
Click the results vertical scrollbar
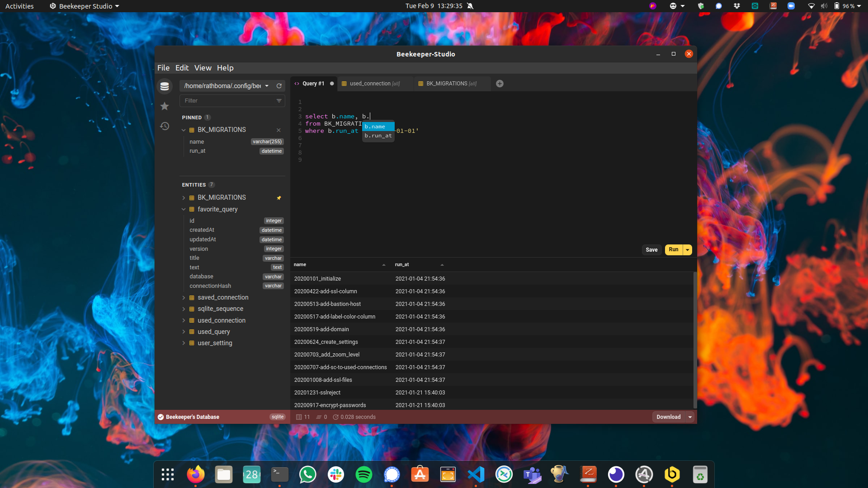pyautogui.click(x=695, y=339)
